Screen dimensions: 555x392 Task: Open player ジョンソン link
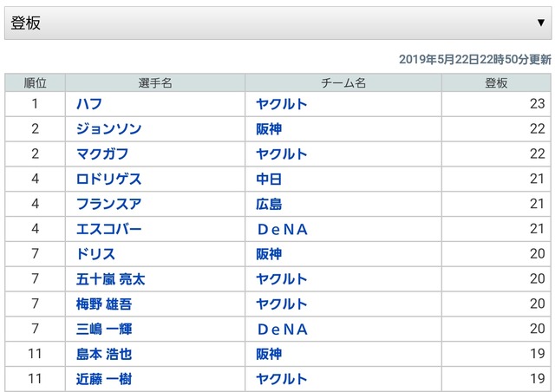click(x=108, y=129)
